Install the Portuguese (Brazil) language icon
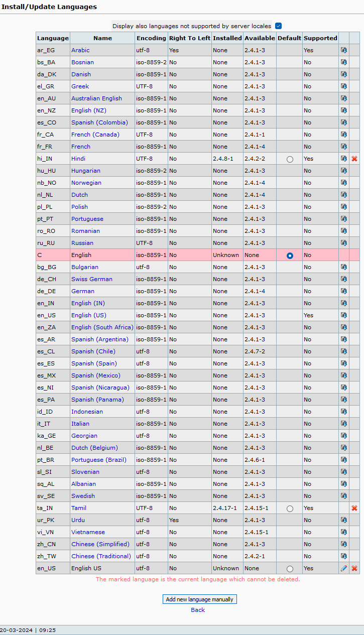The height and width of the screenshot is (635, 364). tap(344, 460)
